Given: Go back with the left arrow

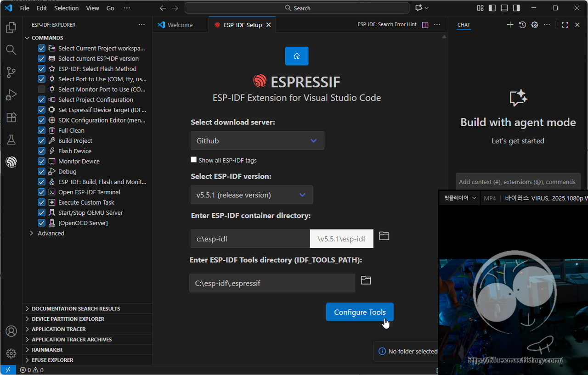Looking at the screenshot, I should pos(163,8).
